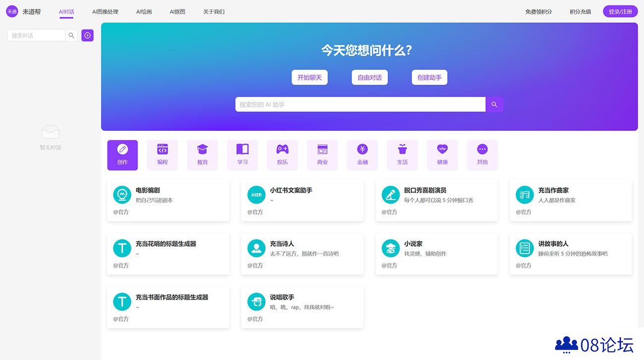
Task: Click the 未道帮 site name
Action: point(32,11)
